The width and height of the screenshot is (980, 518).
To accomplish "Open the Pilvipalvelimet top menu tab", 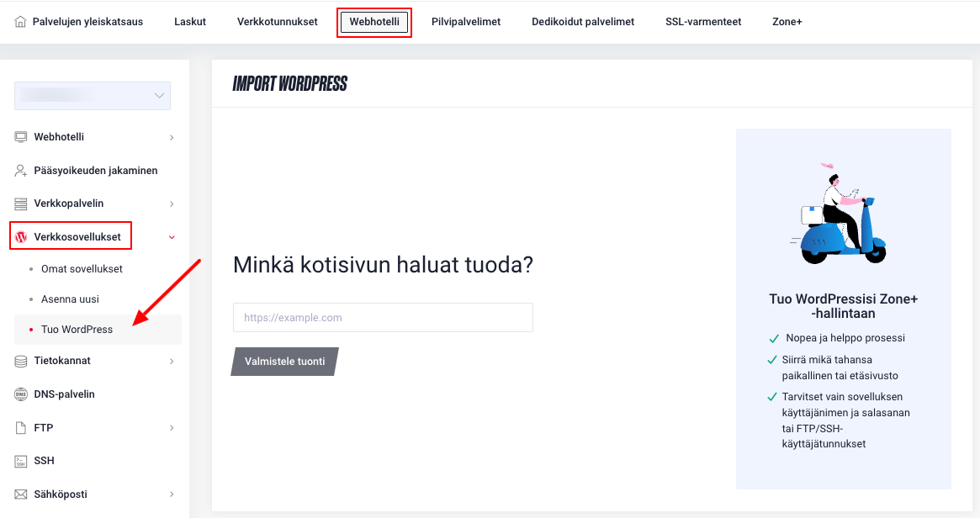I will [465, 22].
